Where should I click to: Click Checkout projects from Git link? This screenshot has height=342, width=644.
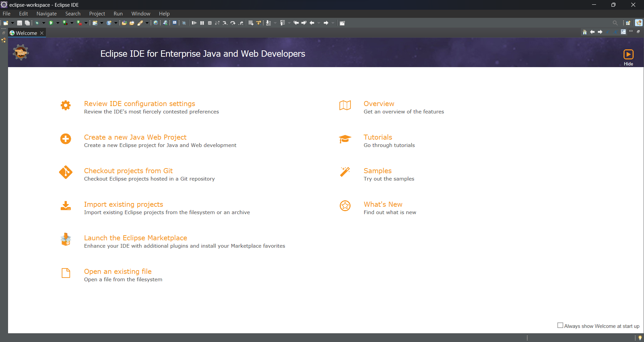[128, 171]
